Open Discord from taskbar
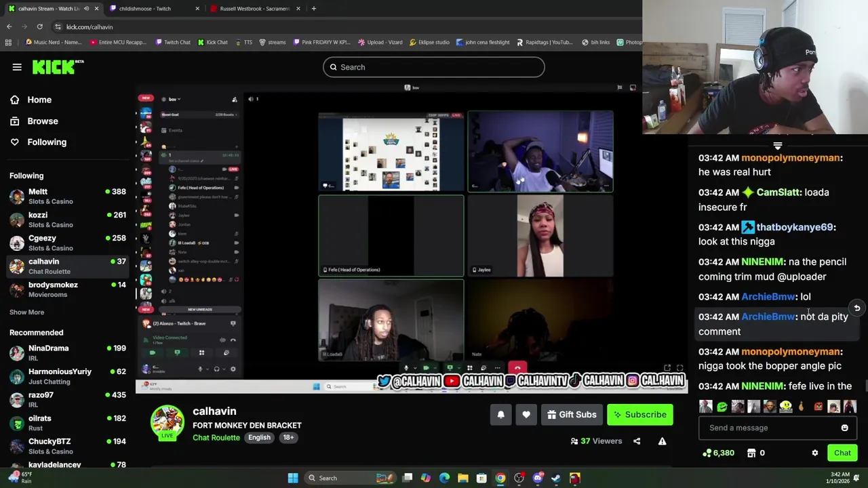This screenshot has width=868, height=488. click(x=538, y=479)
